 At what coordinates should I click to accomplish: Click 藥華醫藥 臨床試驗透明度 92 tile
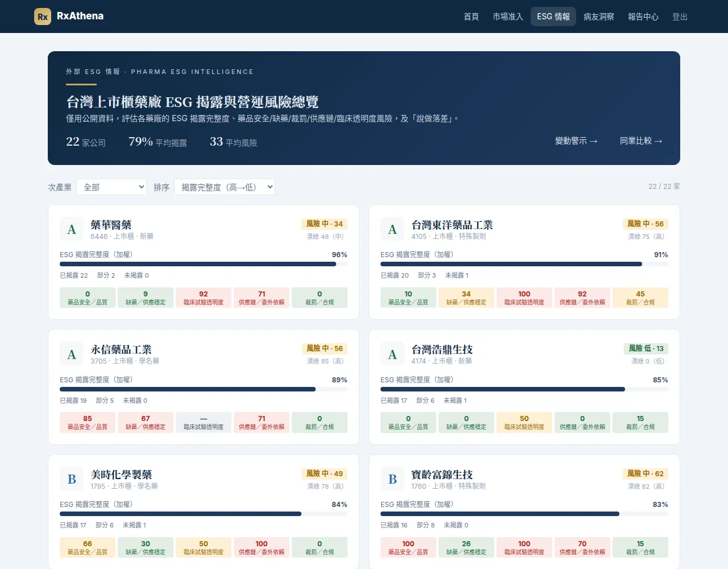[204, 298]
